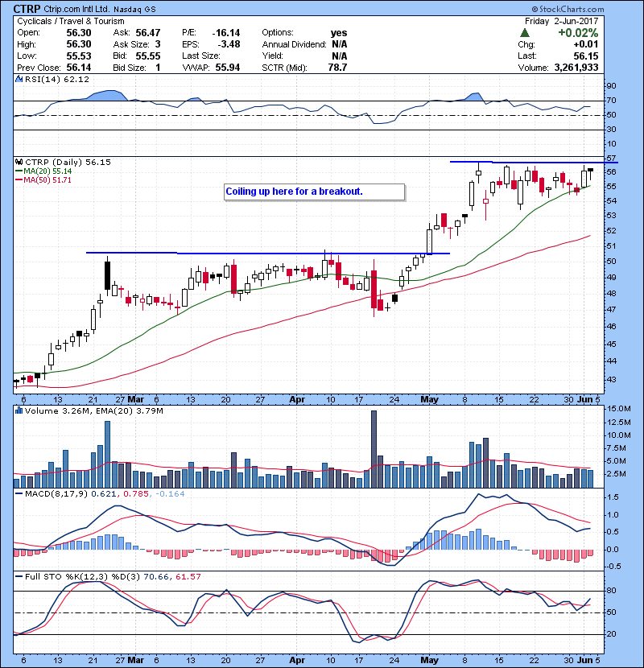Click the Low value 55.53

79,56
